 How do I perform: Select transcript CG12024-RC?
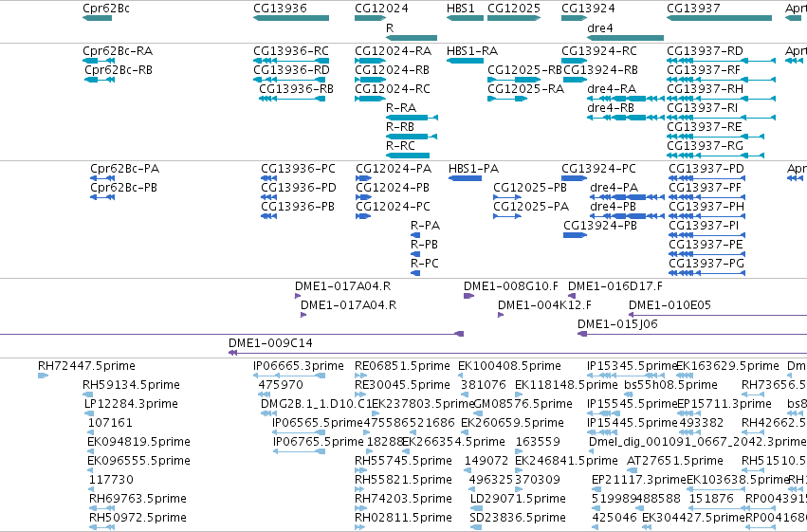[x=370, y=99]
